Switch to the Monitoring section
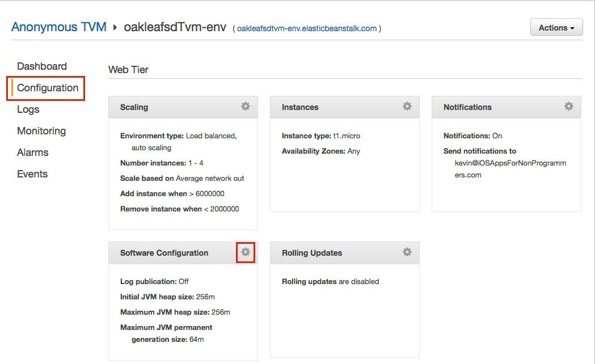Viewport: 595px width, 364px height. [x=41, y=131]
